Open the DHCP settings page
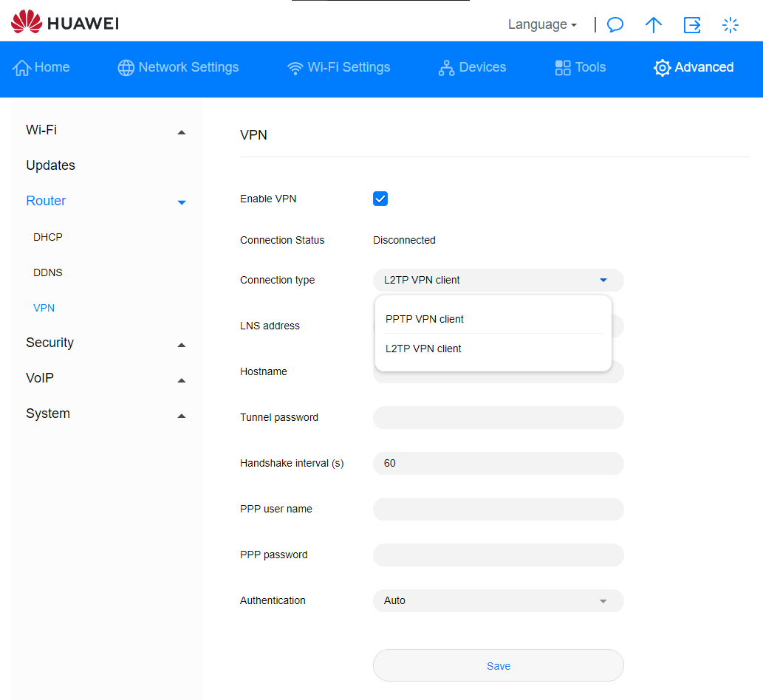The height and width of the screenshot is (700, 763). pyautogui.click(x=48, y=237)
